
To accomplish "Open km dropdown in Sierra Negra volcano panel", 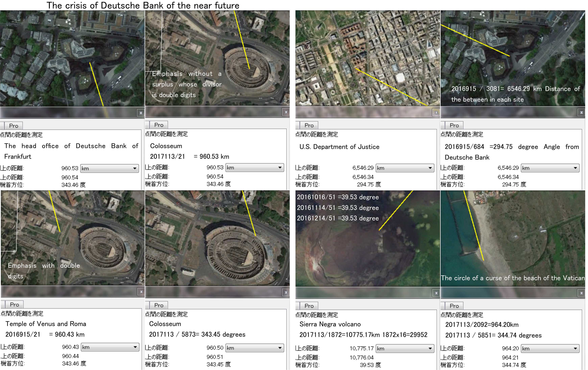I will click(x=405, y=349).
